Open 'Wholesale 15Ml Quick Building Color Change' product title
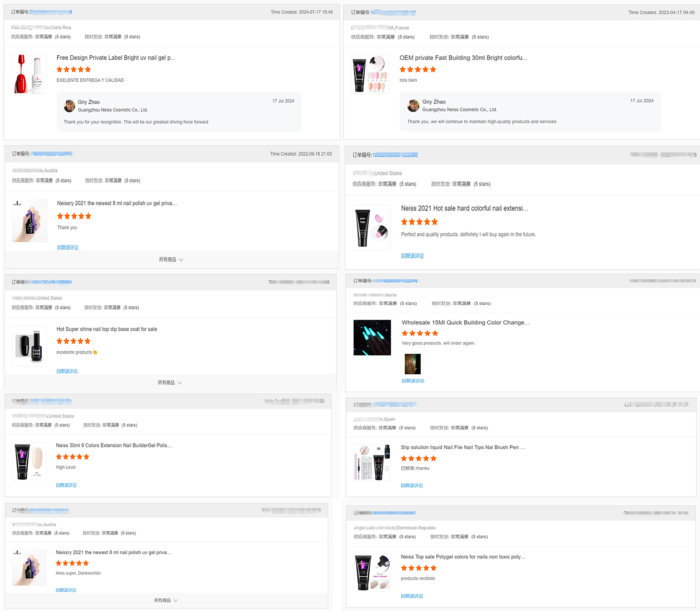The image size is (700, 611). pos(465,322)
